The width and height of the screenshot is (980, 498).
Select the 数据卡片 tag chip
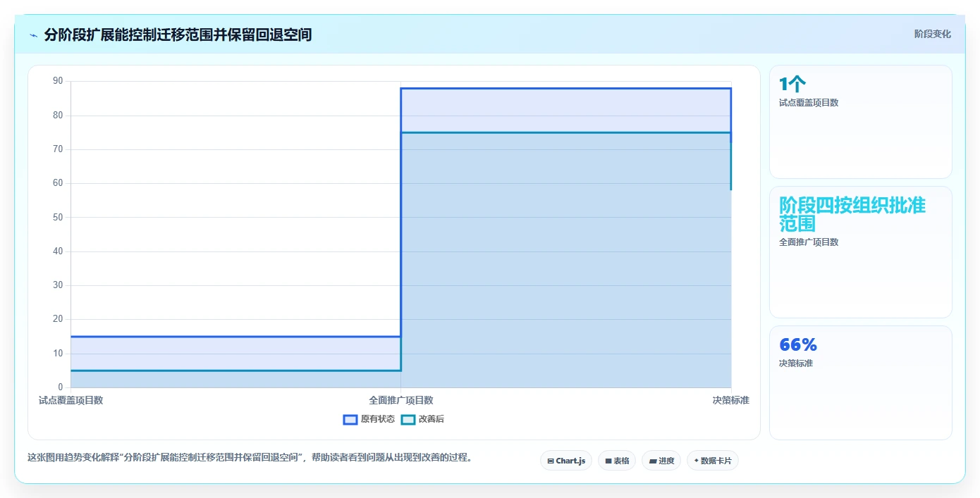[x=713, y=461]
